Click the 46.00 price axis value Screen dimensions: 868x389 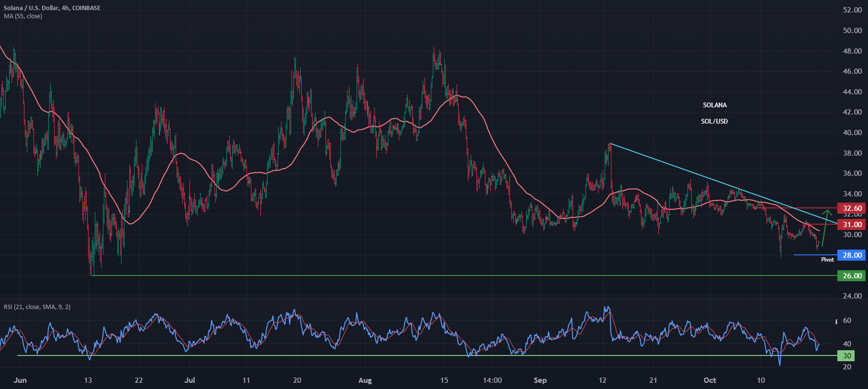pyautogui.click(x=852, y=71)
